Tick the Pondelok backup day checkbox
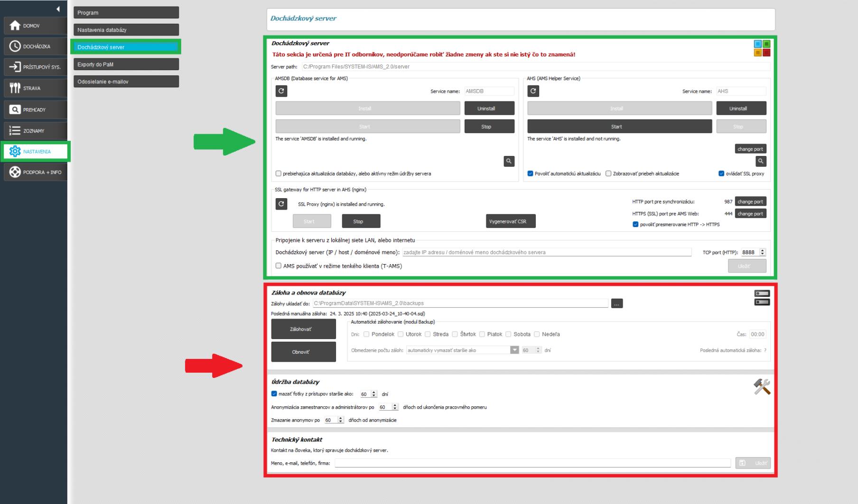The height and width of the screenshot is (504, 858). tap(366, 334)
